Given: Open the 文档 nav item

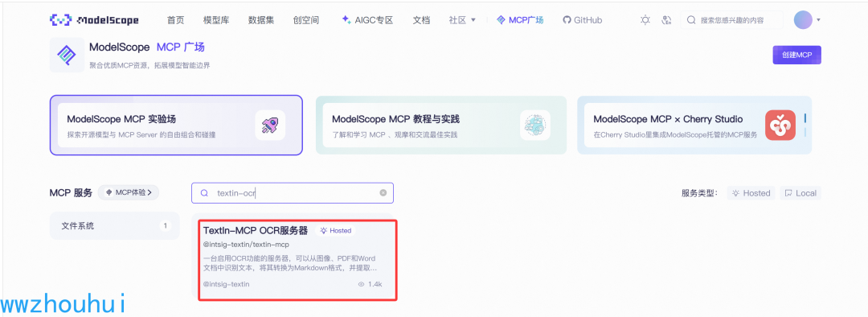Looking at the screenshot, I should pos(421,20).
